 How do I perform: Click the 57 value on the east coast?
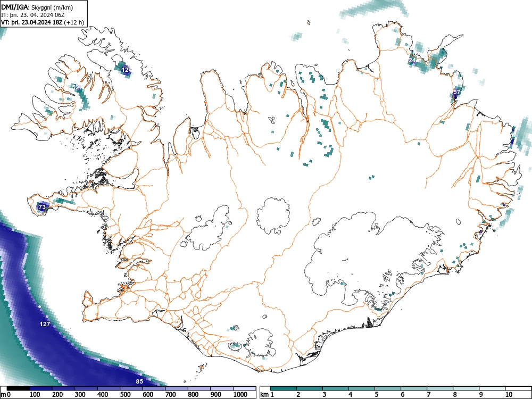tap(456, 92)
